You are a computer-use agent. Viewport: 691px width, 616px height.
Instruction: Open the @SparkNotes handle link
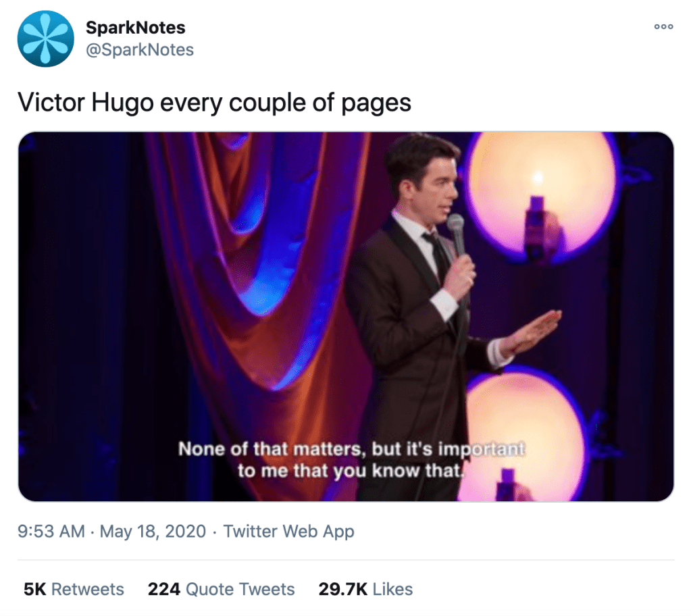(x=139, y=50)
